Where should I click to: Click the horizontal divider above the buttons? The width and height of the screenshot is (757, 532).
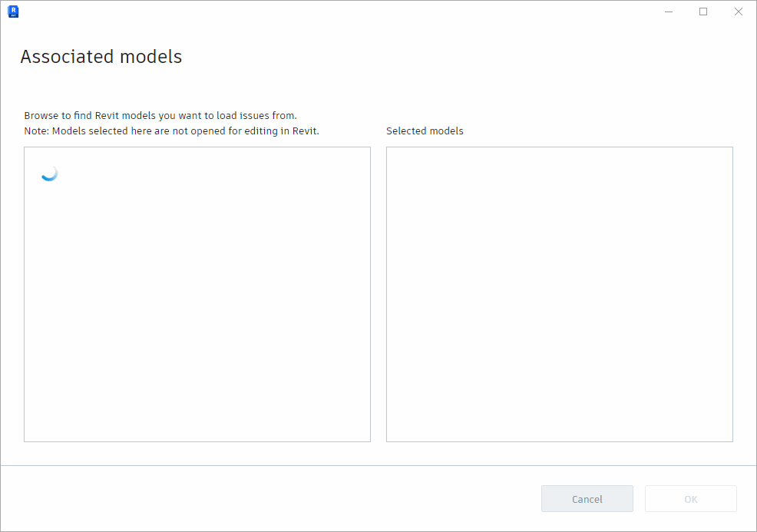(x=378, y=464)
